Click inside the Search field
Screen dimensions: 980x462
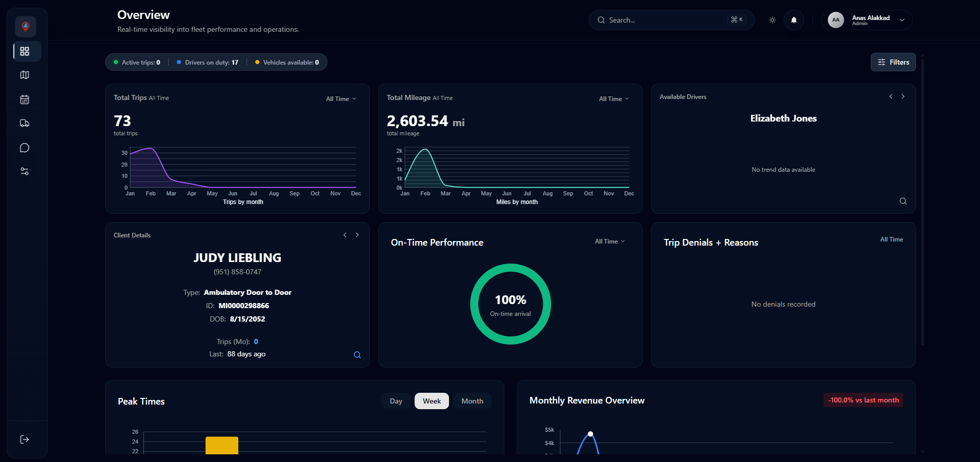(x=666, y=20)
